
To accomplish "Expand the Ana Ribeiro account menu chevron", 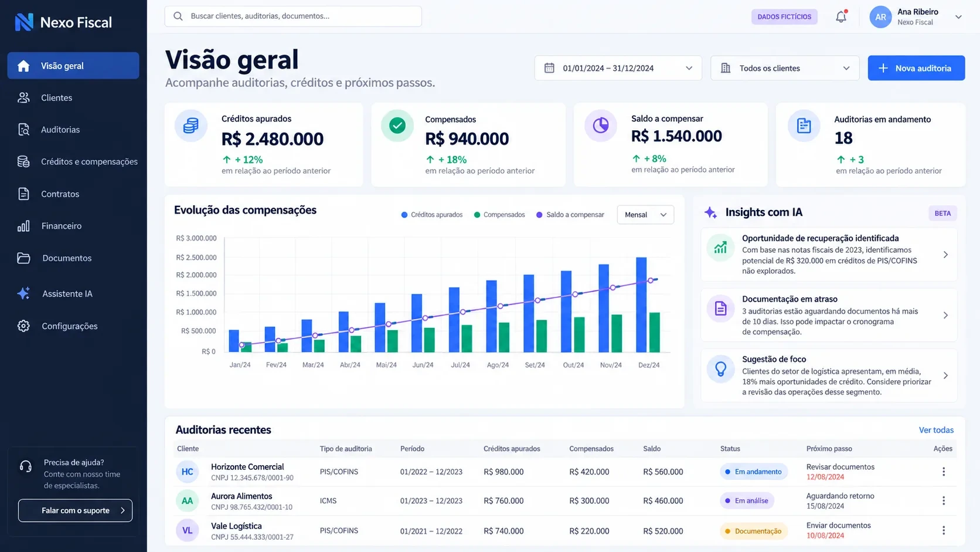I will pyautogui.click(x=958, y=17).
